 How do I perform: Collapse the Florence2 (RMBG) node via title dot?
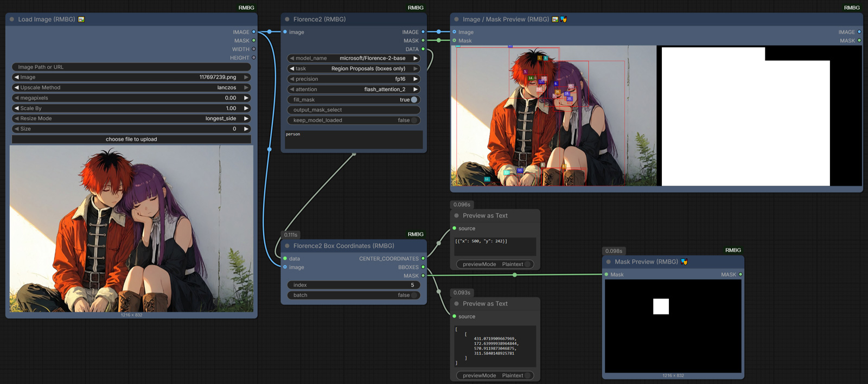[288, 19]
